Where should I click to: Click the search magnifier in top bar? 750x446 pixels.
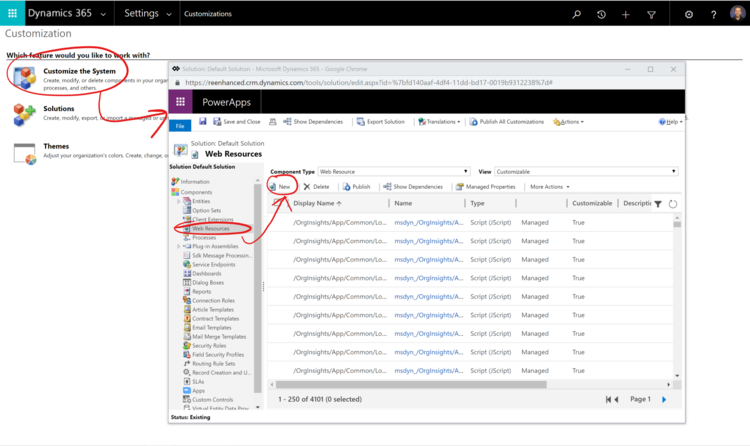(577, 14)
